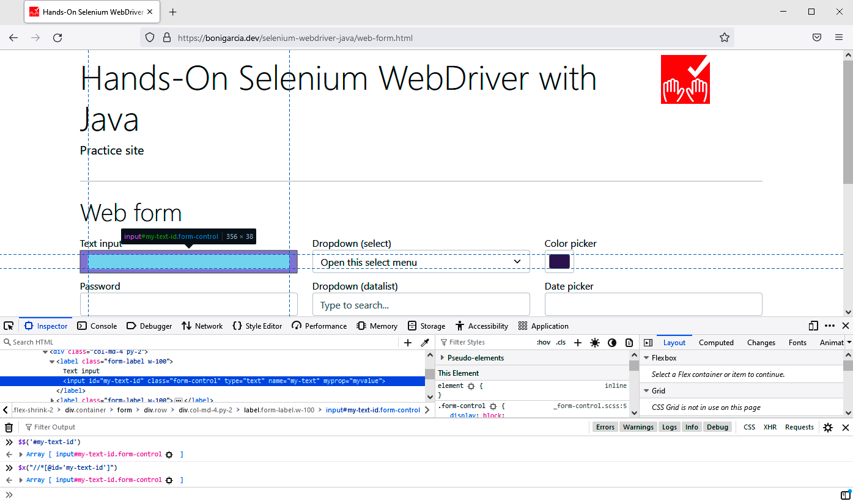
Task: Expand the Pseudo-elements section
Action: coord(443,358)
